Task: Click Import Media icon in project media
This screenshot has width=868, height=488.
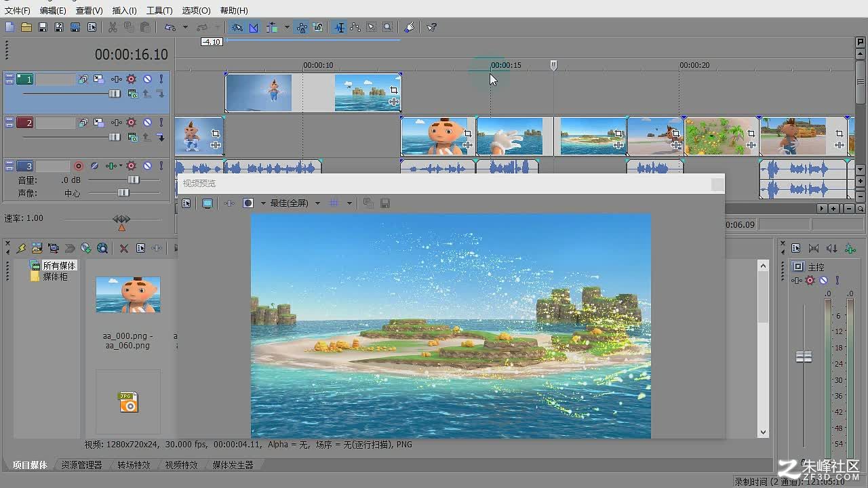Action: tap(37, 249)
